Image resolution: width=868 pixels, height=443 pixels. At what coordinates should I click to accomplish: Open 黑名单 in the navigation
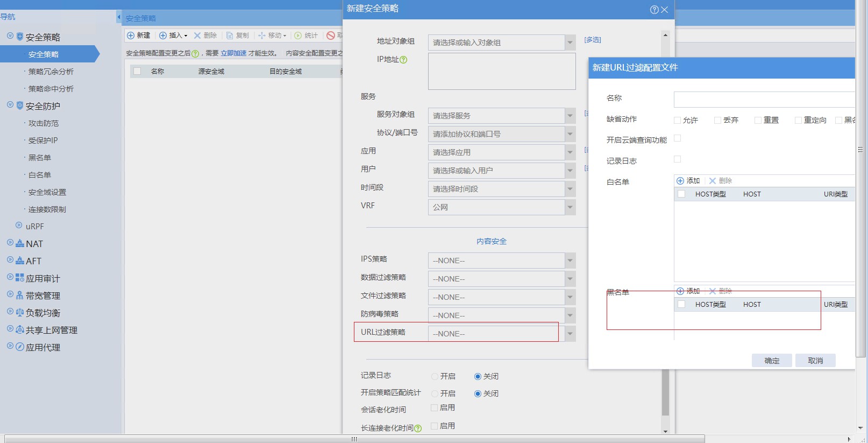pos(40,158)
